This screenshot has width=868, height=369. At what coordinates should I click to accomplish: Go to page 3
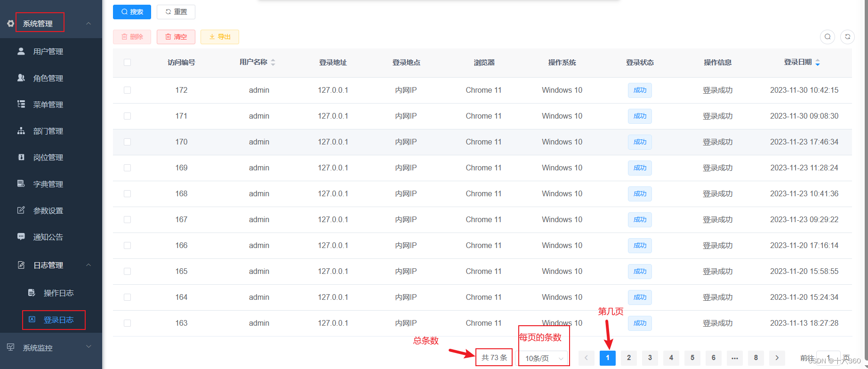pos(650,358)
